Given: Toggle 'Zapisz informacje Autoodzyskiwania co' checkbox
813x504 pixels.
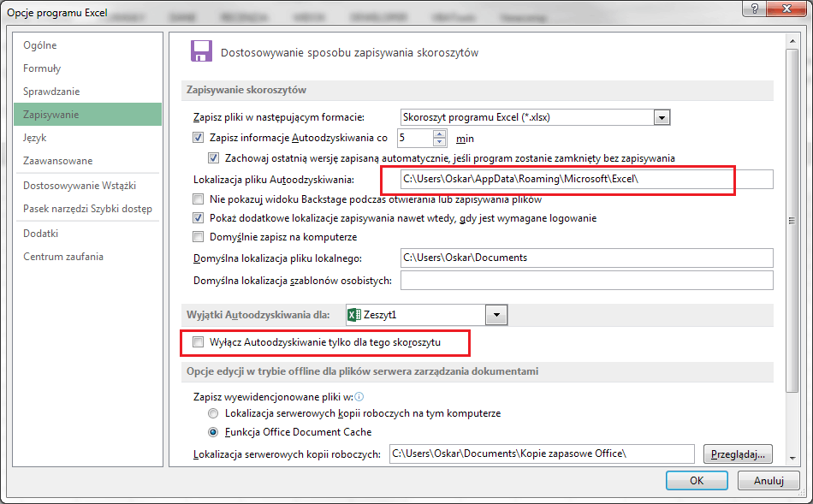Looking at the screenshot, I should point(198,138).
